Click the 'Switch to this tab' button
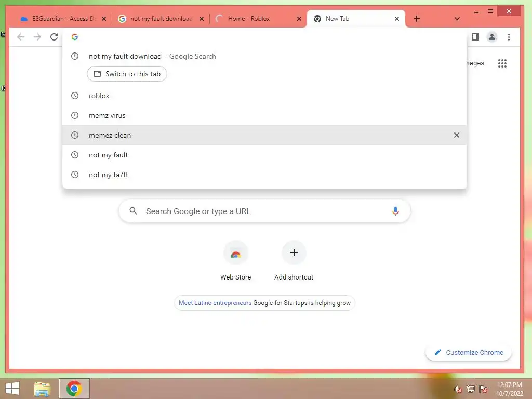This screenshot has width=532, height=399. tap(127, 74)
